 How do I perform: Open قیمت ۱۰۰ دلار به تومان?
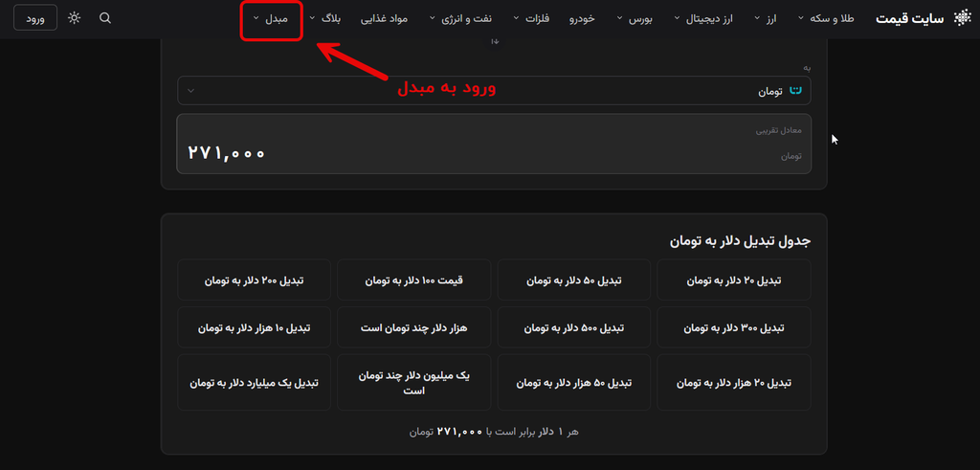[413, 280]
